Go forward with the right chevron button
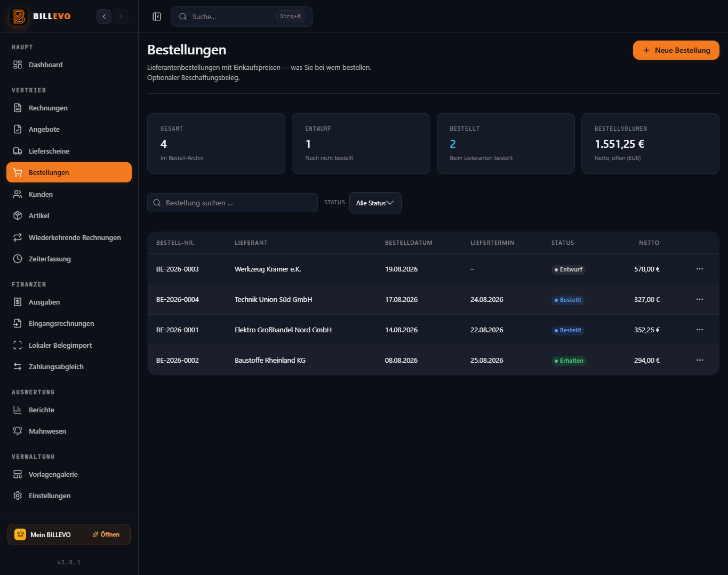Screen dimensions: 728x575 [x=121, y=17]
